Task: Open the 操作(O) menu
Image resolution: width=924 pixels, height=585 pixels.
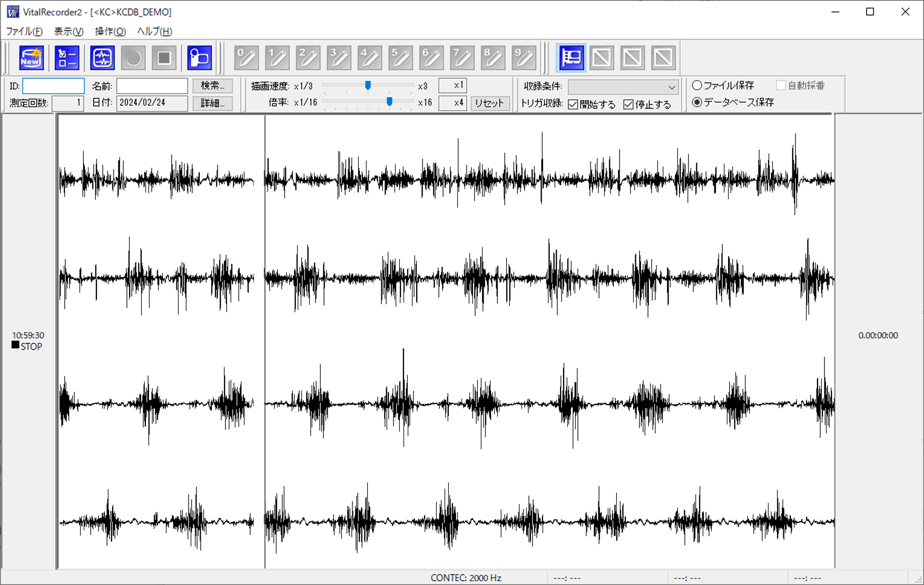Action: point(109,31)
